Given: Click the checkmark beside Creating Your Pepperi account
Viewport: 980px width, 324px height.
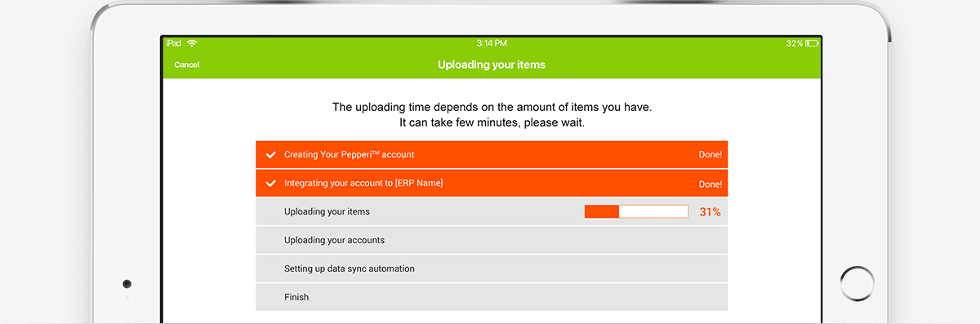Looking at the screenshot, I should 271,154.
